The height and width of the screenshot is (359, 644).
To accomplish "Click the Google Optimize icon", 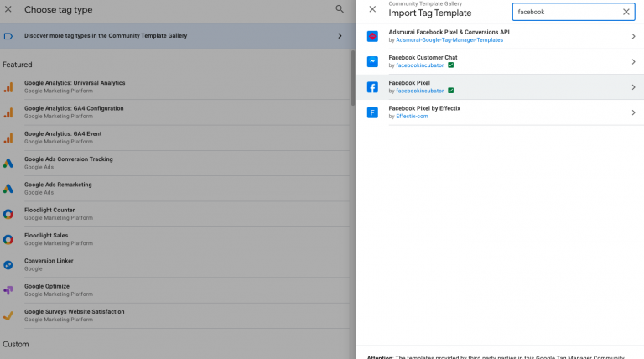I will (x=8, y=290).
